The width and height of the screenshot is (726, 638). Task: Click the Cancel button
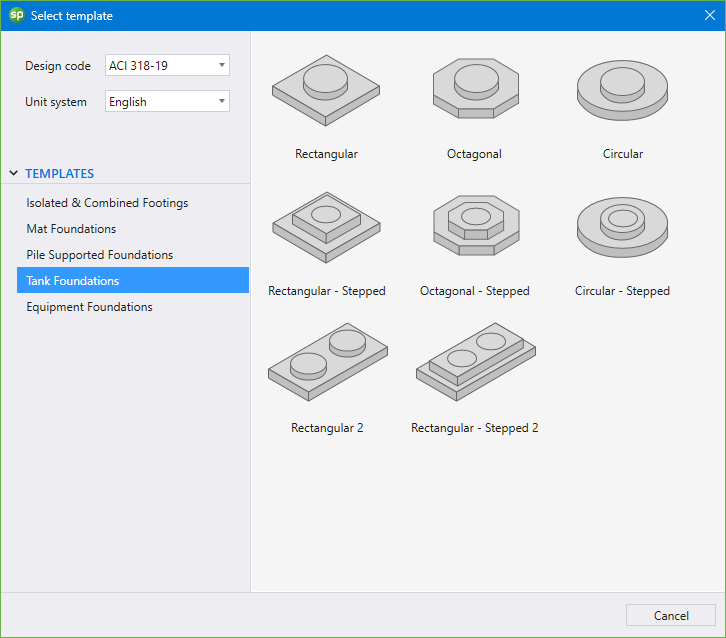(x=671, y=616)
